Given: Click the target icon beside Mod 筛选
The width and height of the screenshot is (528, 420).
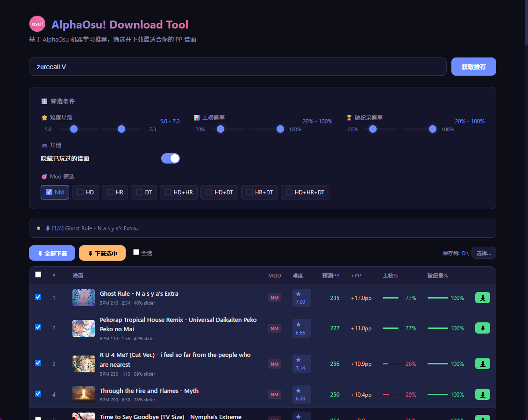Looking at the screenshot, I should click(44, 177).
